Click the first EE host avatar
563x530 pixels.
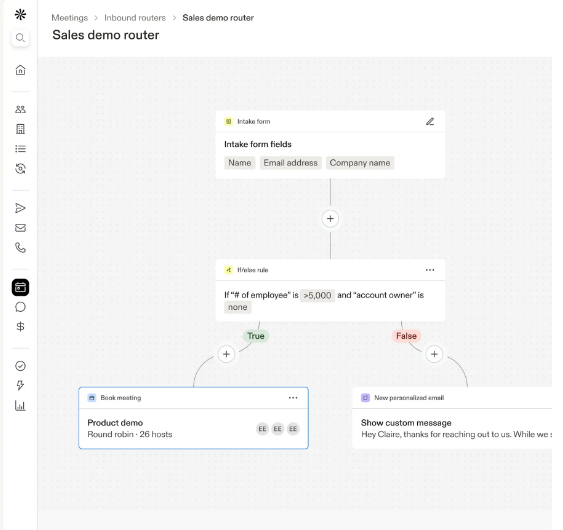coord(262,429)
